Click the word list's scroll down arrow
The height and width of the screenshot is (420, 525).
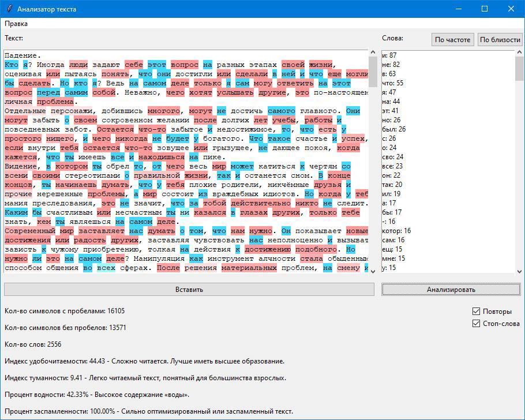(519, 271)
